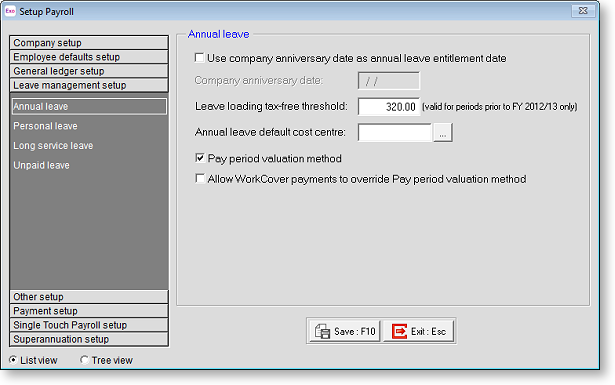Expand General ledger setup section

coord(89,71)
